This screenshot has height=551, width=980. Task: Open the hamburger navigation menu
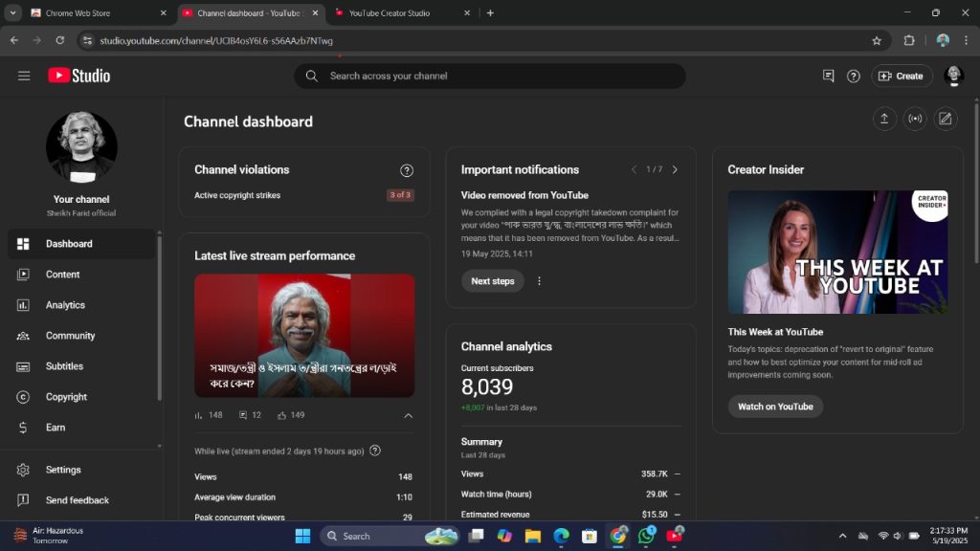24,76
